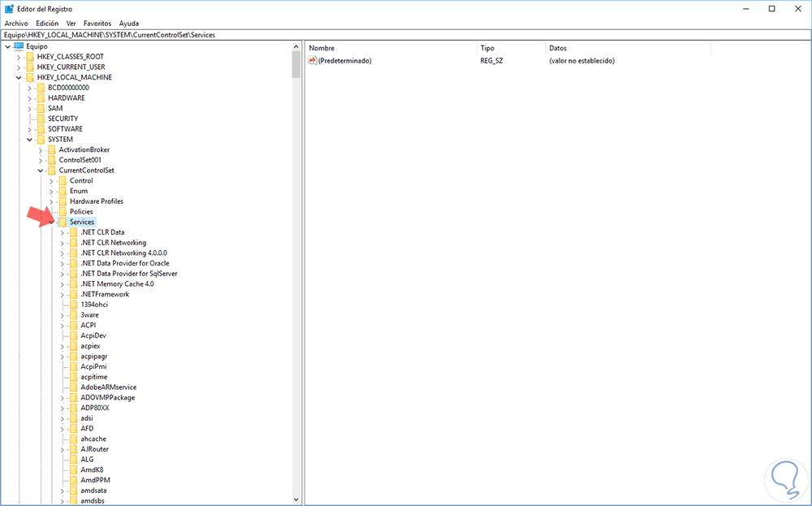The image size is (812, 506).
Task: Click the amdsata folder icon
Action: (74, 491)
